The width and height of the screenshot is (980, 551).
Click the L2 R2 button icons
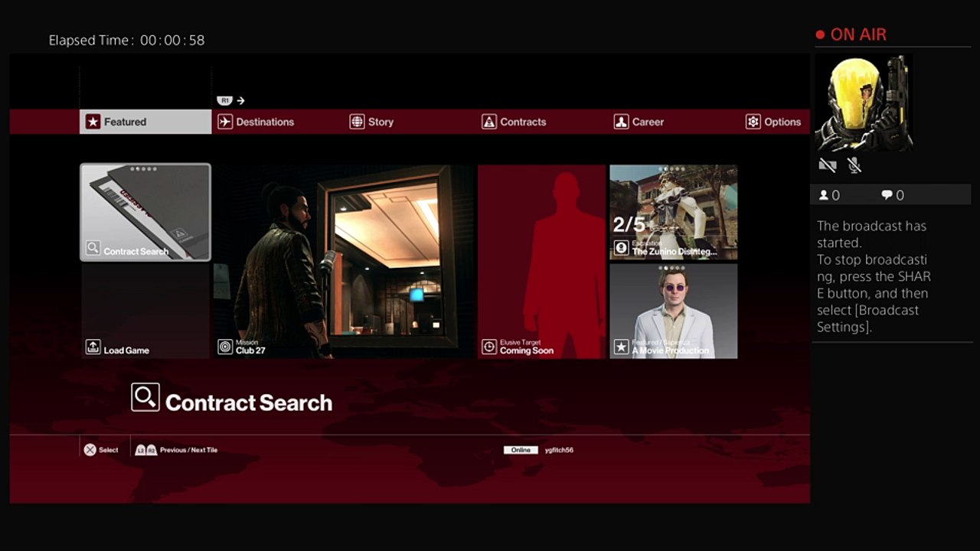[146, 450]
